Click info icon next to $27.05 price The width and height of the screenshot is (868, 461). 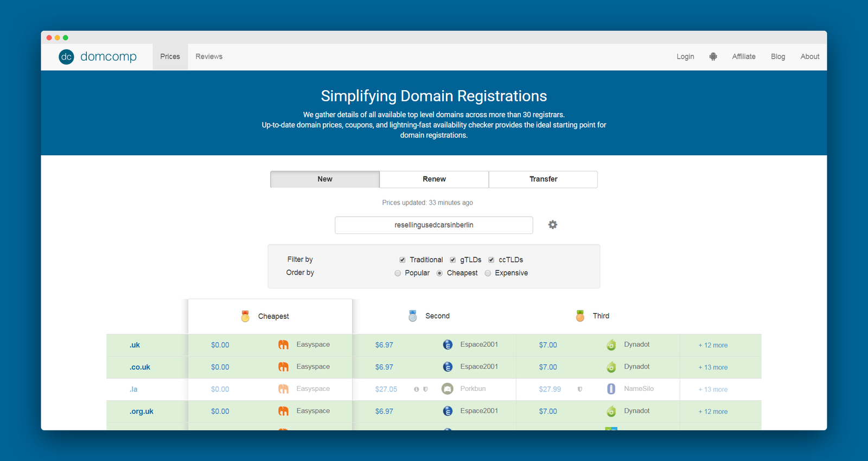click(x=417, y=389)
